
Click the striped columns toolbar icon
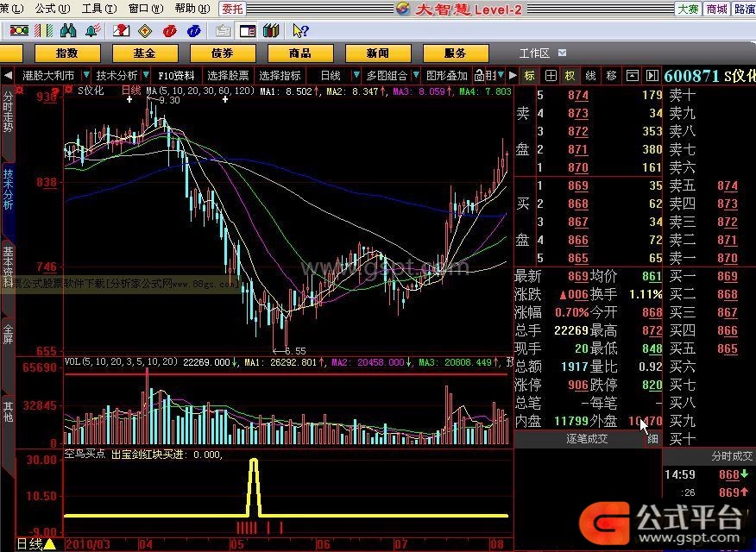(44, 31)
